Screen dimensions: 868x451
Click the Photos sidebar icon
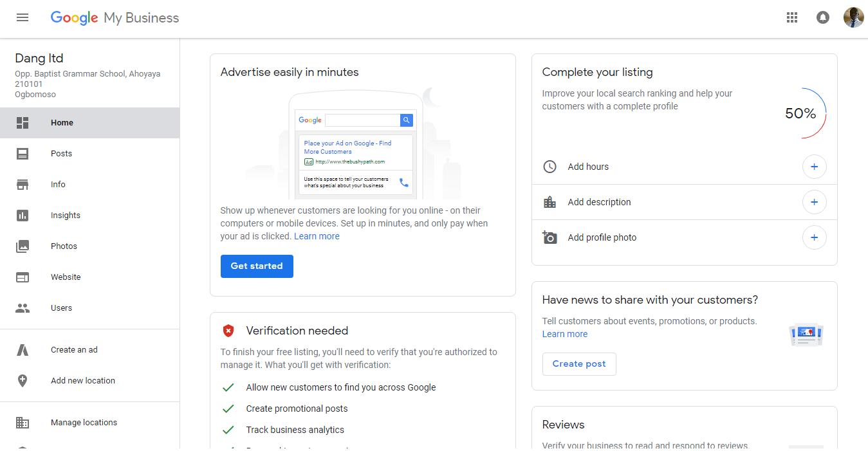(23, 246)
